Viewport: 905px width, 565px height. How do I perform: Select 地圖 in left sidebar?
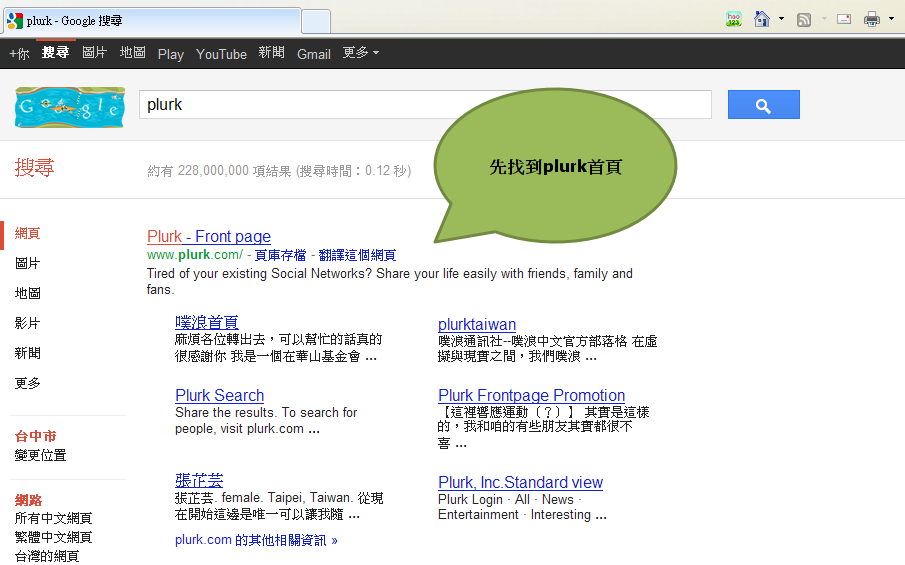(28, 294)
